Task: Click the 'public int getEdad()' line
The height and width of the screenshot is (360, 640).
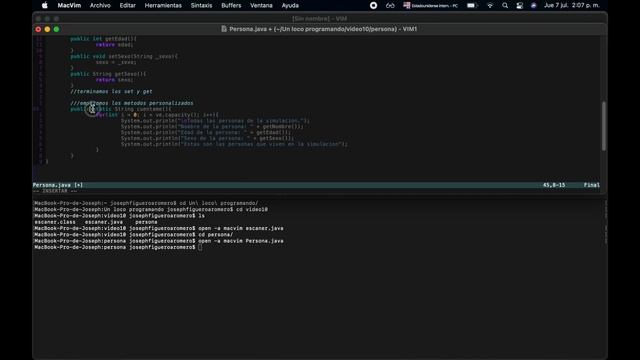Action: (103, 39)
